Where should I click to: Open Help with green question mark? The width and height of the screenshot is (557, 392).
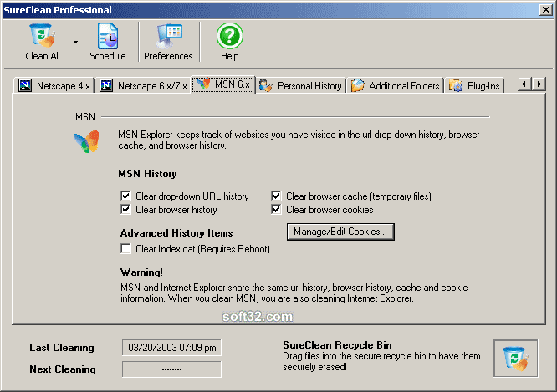229,42
